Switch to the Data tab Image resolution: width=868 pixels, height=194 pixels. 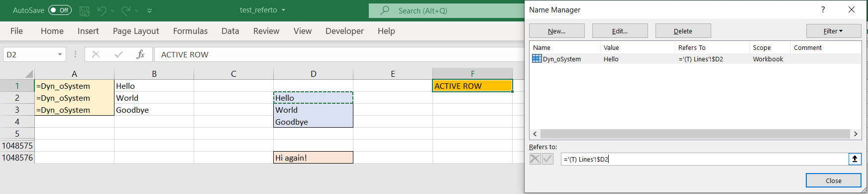[230, 31]
